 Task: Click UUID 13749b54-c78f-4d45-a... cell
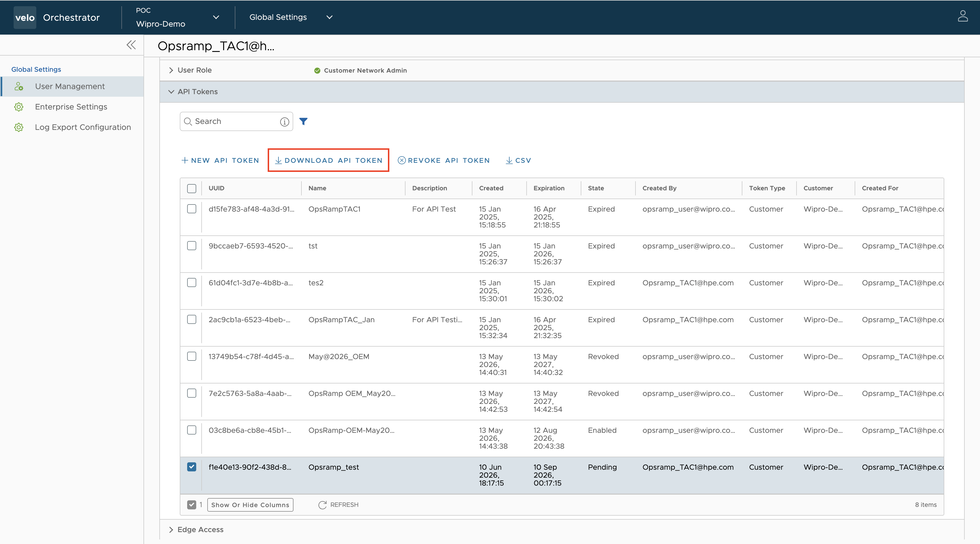251,357
